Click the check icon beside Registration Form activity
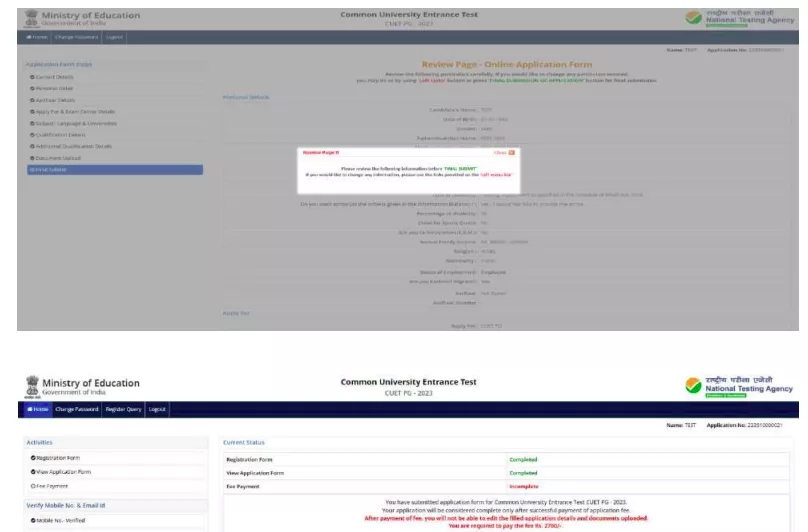 [33, 458]
